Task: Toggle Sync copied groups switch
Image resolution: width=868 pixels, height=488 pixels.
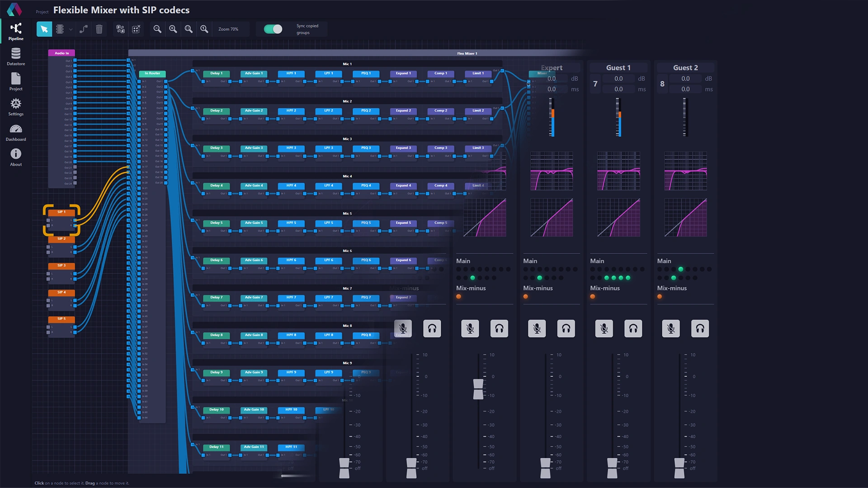Action: pos(273,29)
